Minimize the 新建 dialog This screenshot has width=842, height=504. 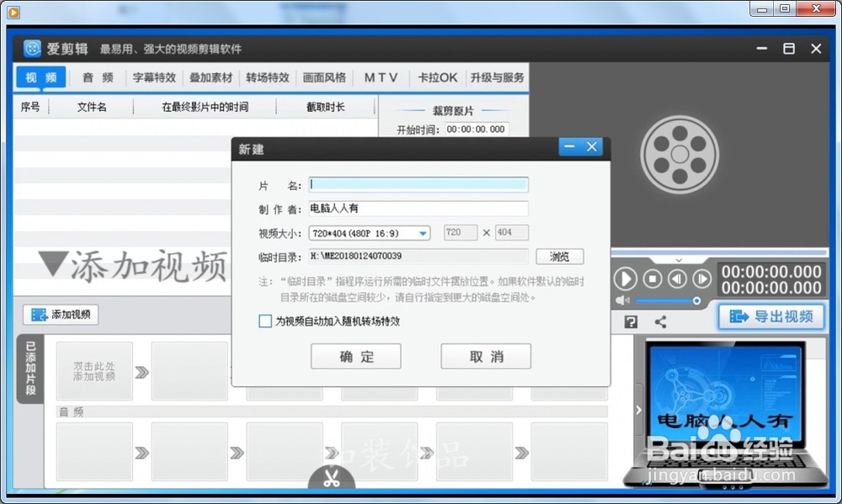pyautogui.click(x=569, y=146)
